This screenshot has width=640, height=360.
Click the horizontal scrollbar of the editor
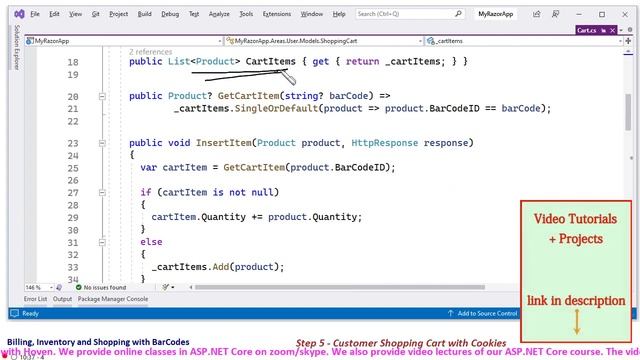click(340, 287)
